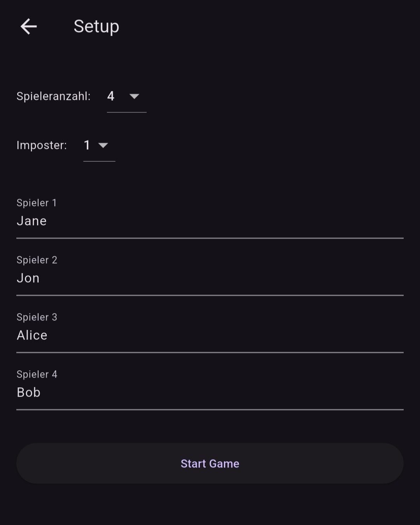Place cursor on the name Alice

coord(32,335)
